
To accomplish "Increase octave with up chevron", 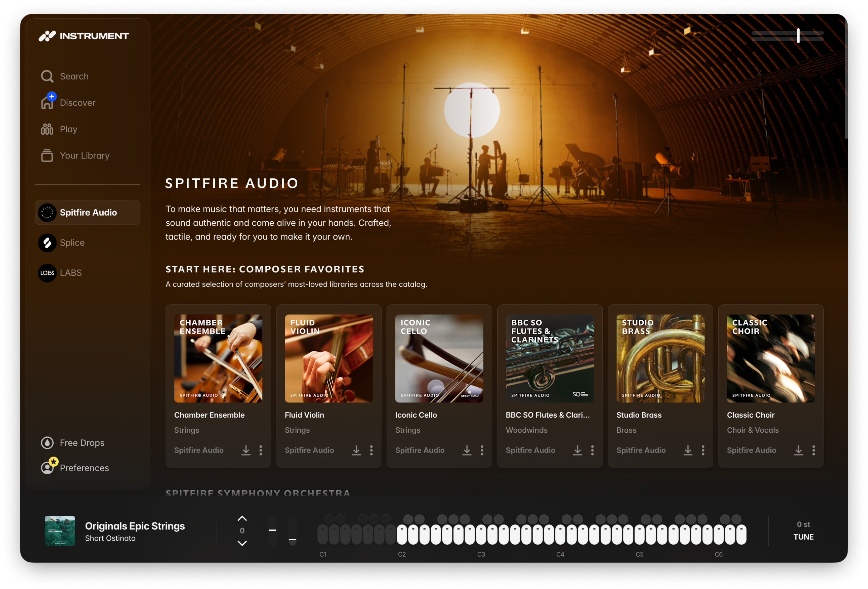I will pos(242,518).
